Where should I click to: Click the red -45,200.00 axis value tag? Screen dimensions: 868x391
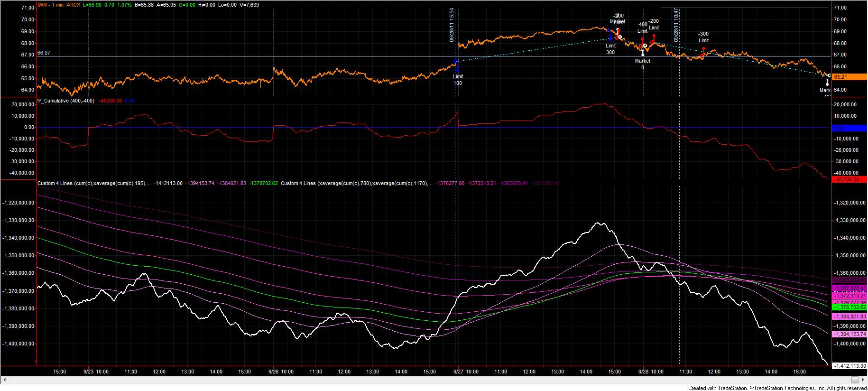850,179
